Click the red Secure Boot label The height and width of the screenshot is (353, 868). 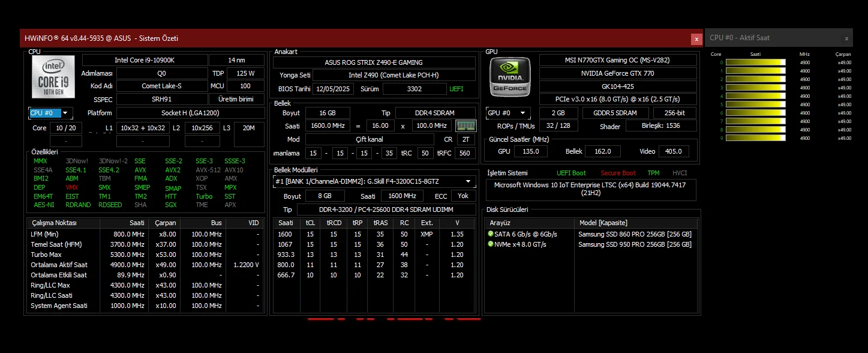click(x=618, y=173)
